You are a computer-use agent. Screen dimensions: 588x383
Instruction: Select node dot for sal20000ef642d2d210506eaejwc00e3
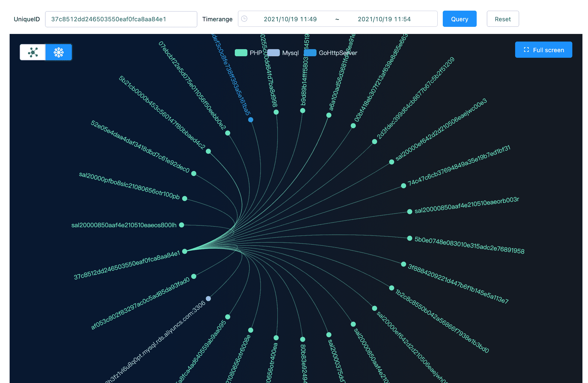tap(392, 162)
